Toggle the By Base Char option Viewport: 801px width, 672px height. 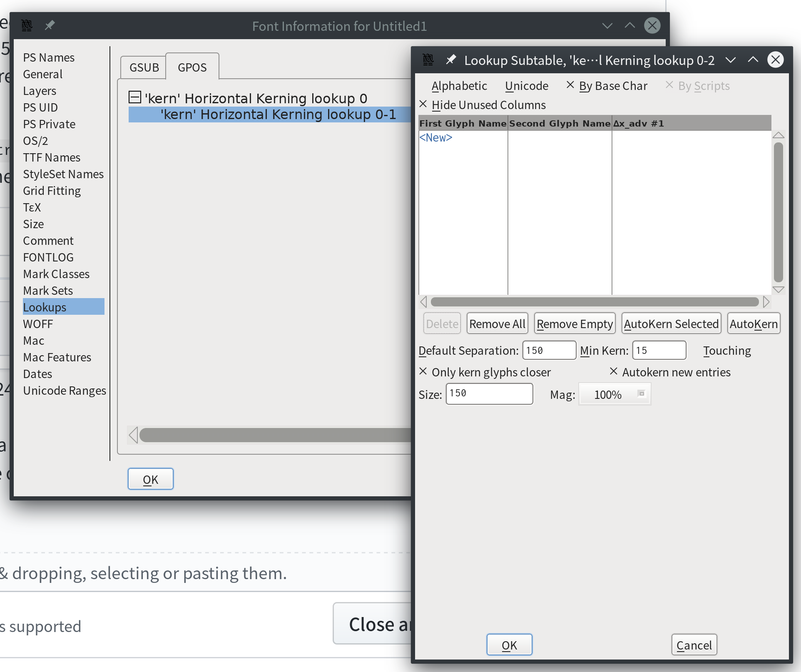pos(570,85)
